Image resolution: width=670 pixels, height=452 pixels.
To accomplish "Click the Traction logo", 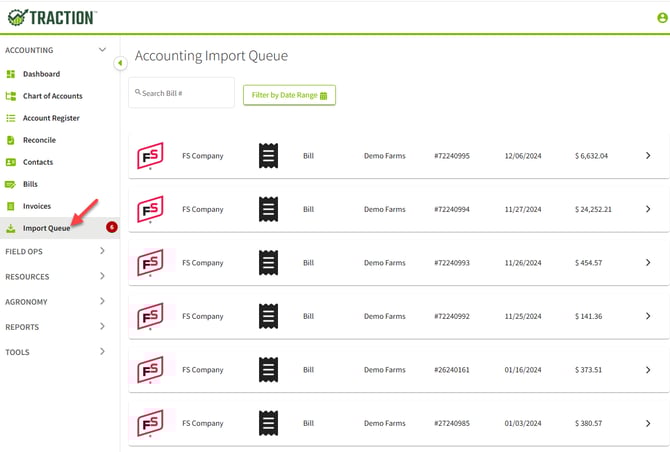I will coord(51,17).
